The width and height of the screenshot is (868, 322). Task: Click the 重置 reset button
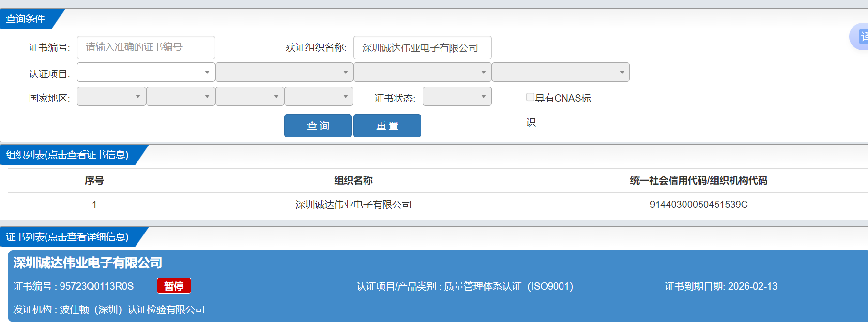point(387,126)
